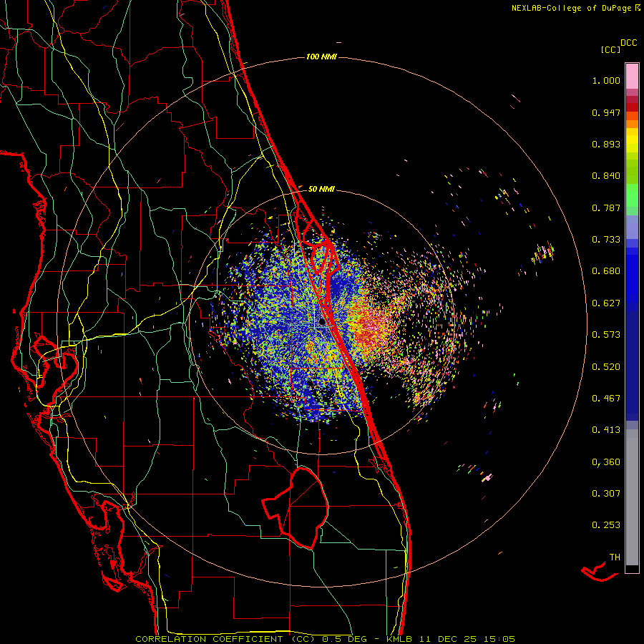The width and height of the screenshot is (644, 644).
Task: Click the 0.573 legend value
Action: [606, 335]
